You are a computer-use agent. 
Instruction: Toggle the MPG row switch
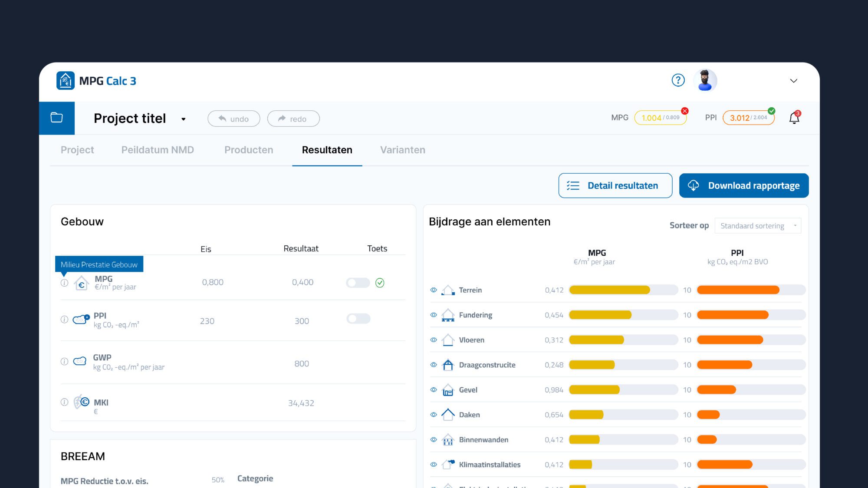(x=358, y=283)
